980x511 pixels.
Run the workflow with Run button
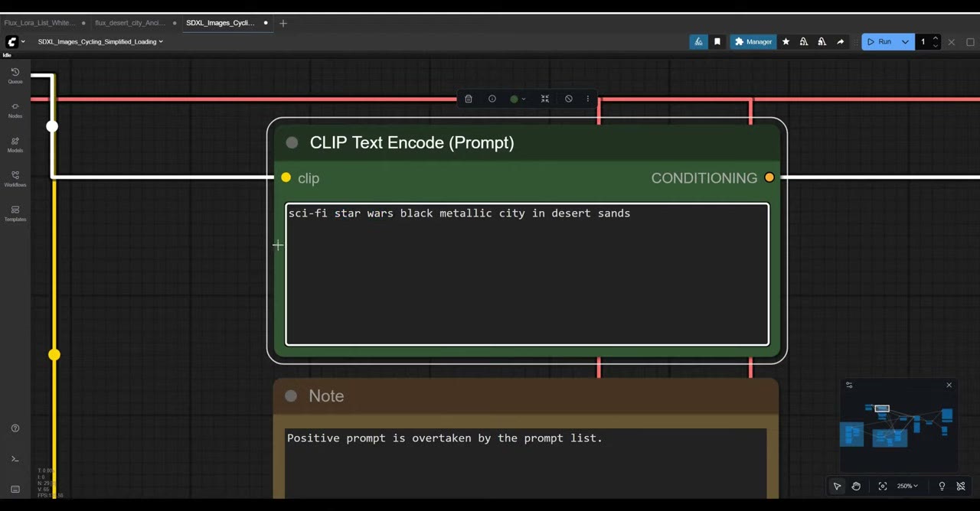[879, 42]
